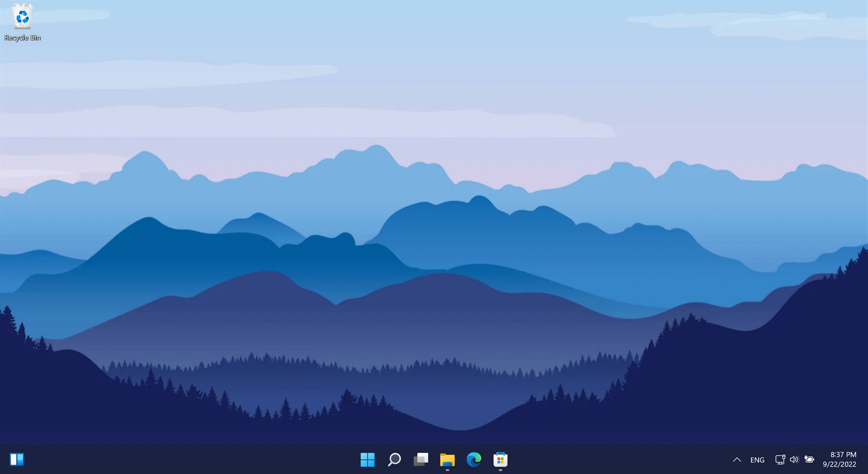Click the battery indicator in the tray
This screenshot has height=474, width=868.
[809, 460]
